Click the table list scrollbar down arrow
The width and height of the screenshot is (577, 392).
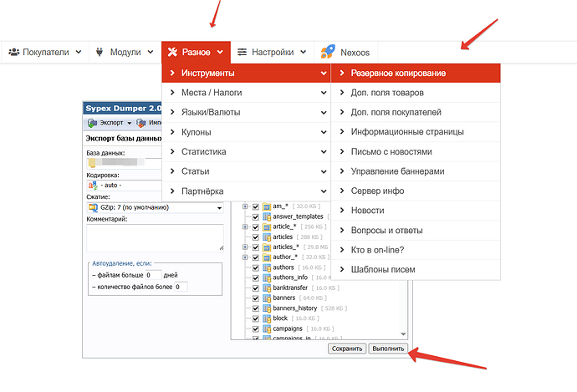point(403,333)
